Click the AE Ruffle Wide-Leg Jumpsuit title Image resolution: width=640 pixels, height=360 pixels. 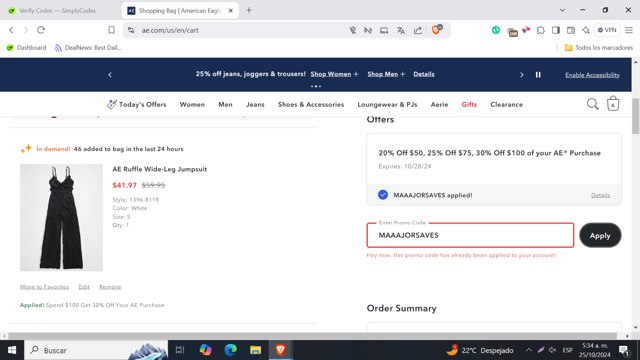(160, 169)
